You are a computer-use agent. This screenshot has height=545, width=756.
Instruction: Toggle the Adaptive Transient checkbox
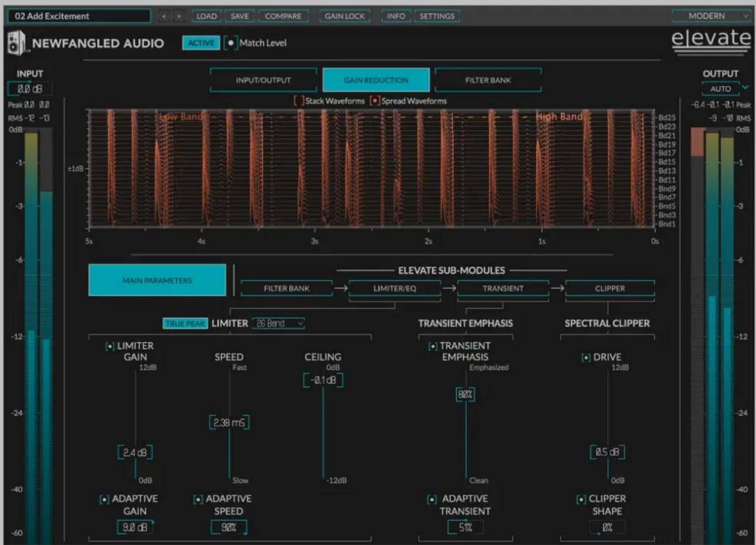click(x=432, y=500)
